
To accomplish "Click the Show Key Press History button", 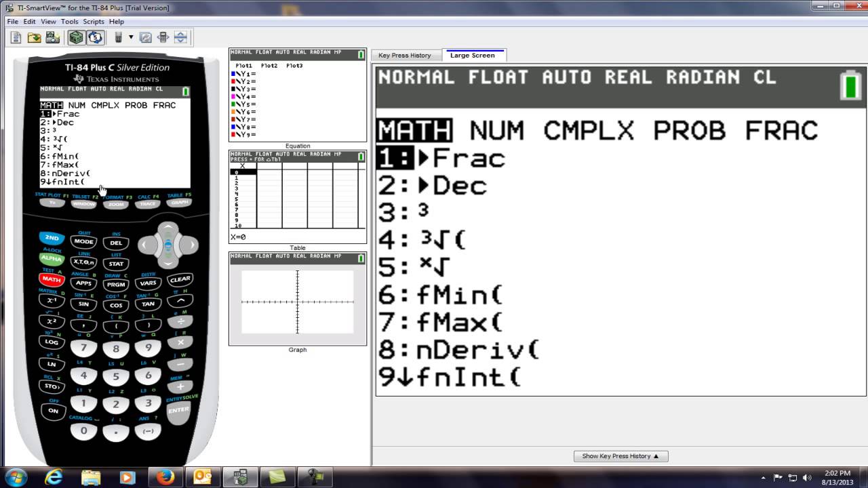I will click(x=620, y=456).
